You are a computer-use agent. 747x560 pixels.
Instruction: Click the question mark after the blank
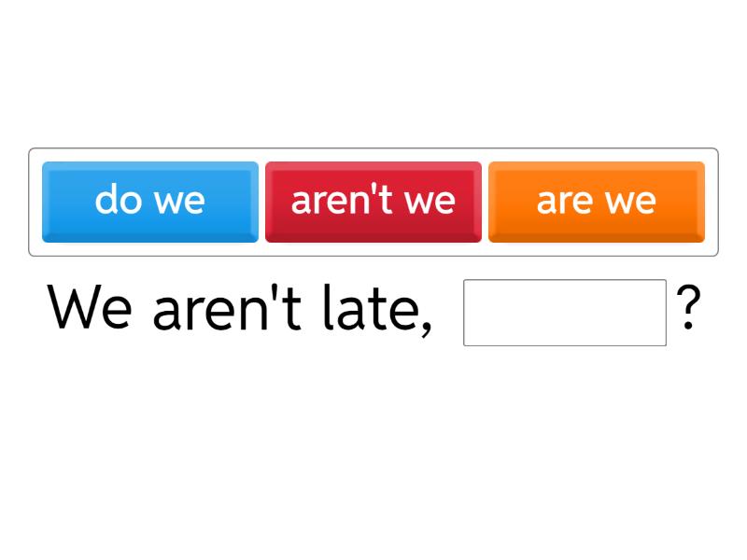click(x=688, y=310)
